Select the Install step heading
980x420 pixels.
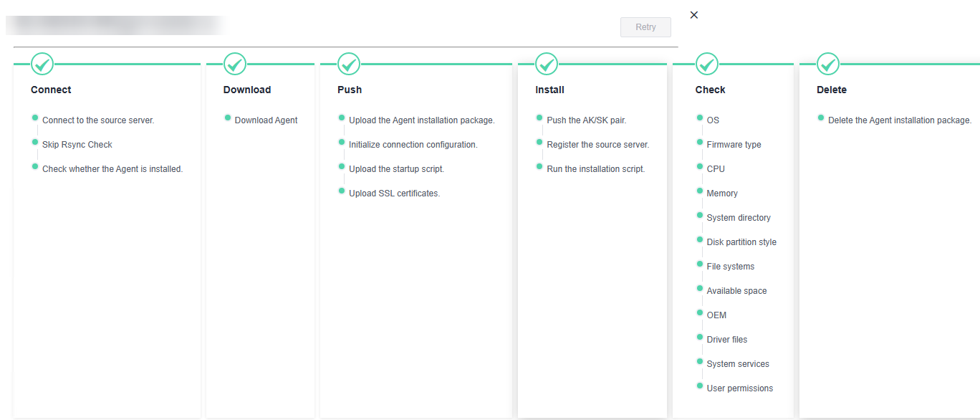[549, 90]
